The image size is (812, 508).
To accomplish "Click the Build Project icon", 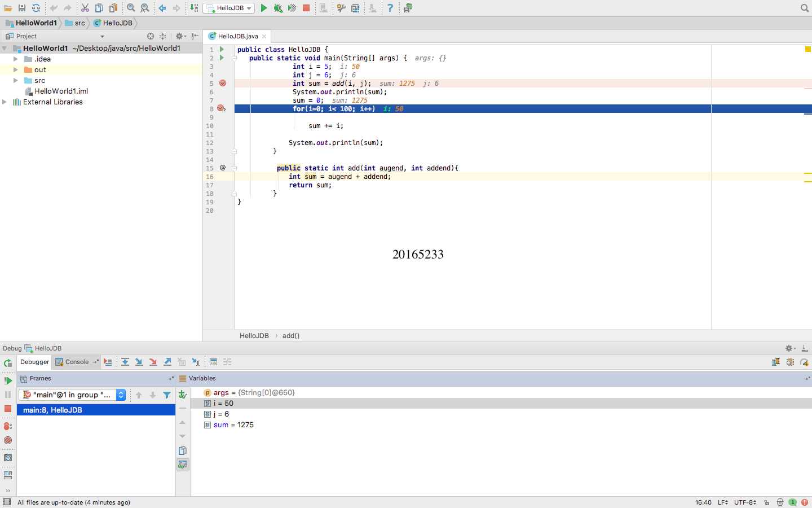I will (194, 8).
